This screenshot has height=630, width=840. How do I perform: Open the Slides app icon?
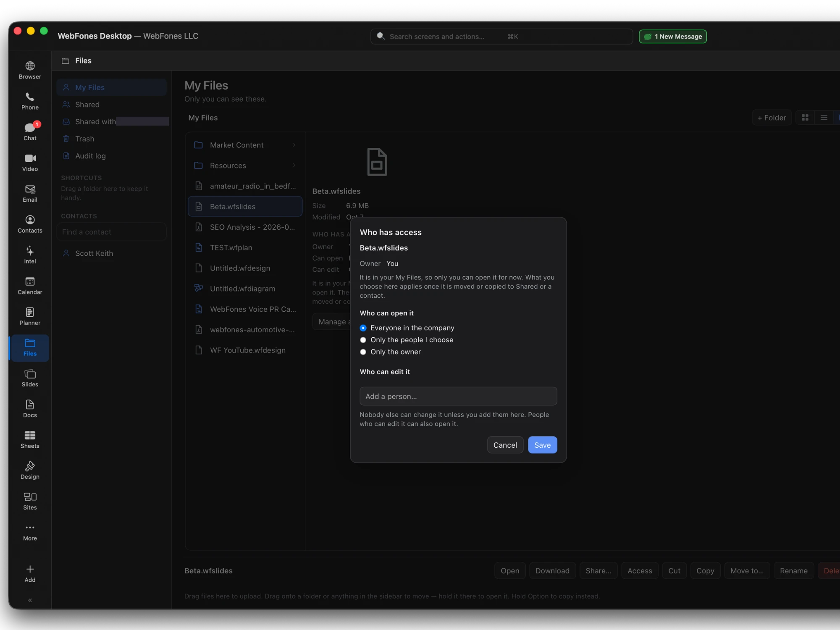point(30,378)
